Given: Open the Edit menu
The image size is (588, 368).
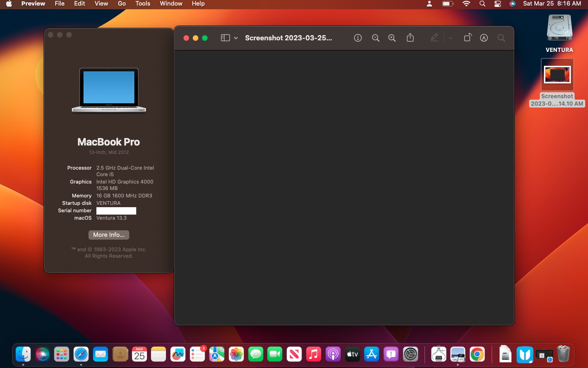Looking at the screenshot, I should (x=80, y=4).
